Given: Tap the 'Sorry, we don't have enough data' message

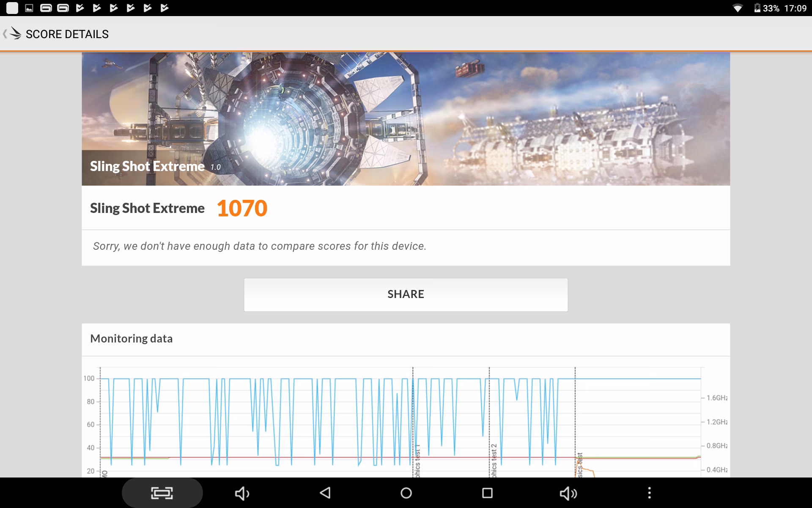Looking at the screenshot, I should 259,246.
